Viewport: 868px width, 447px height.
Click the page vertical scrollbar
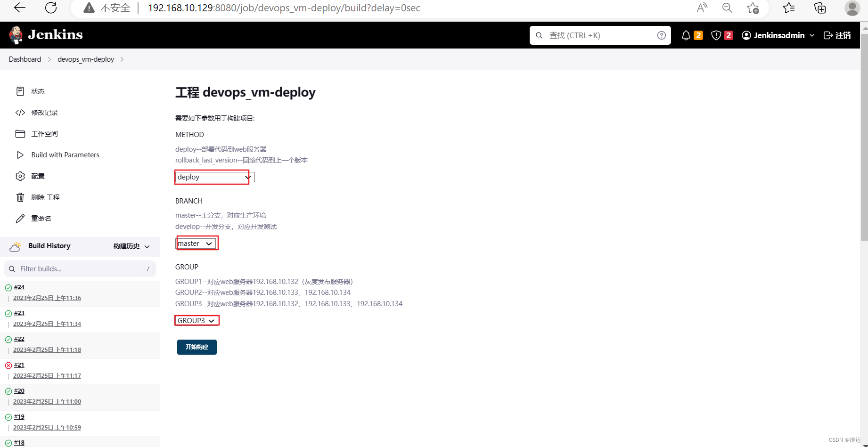coord(864,137)
